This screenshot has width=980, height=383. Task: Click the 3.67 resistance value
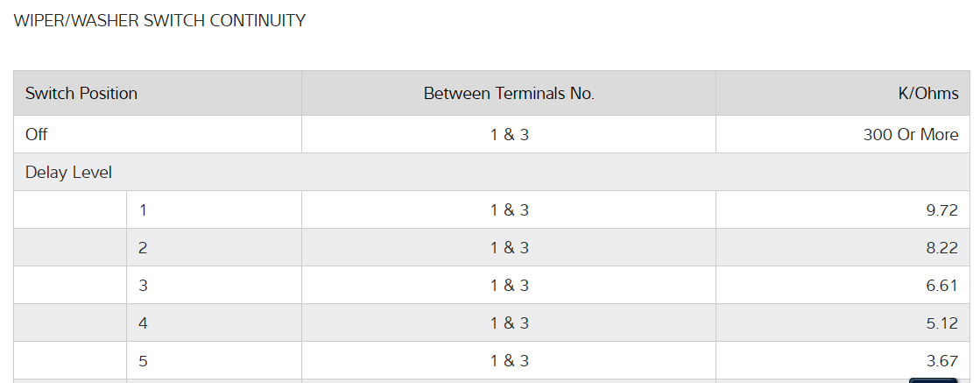pyautogui.click(x=941, y=361)
